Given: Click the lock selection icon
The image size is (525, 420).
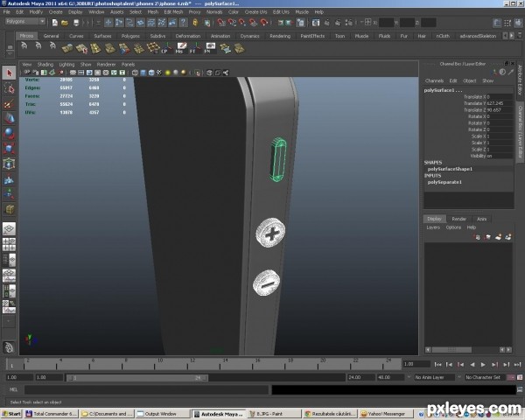Looking at the screenshot, I should tap(195, 23).
